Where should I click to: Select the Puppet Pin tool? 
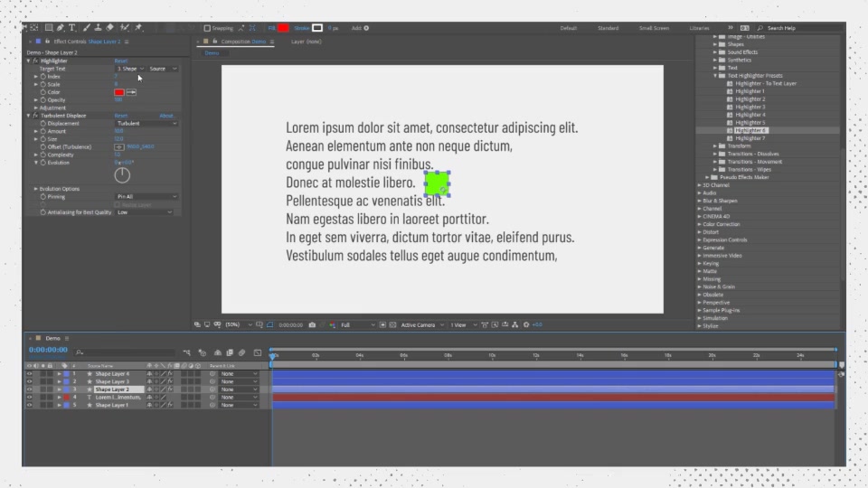(138, 28)
